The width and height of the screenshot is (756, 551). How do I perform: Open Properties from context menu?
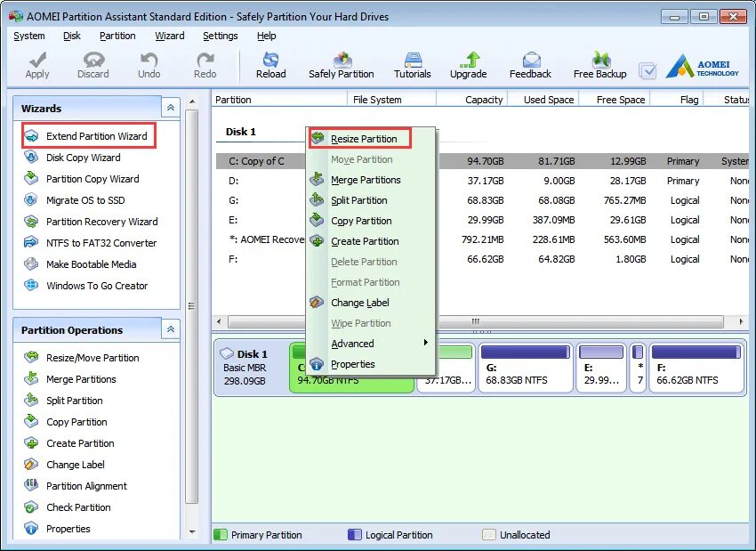click(x=371, y=364)
